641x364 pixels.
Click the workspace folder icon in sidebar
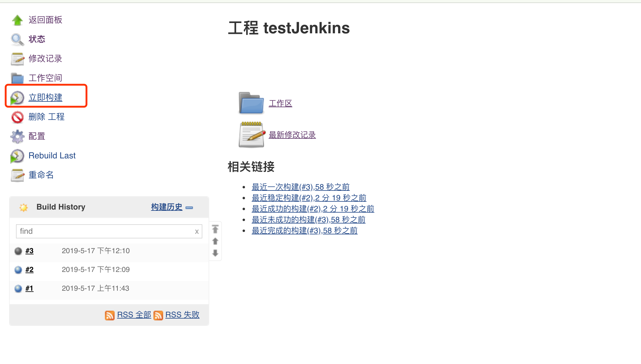pyautogui.click(x=17, y=78)
